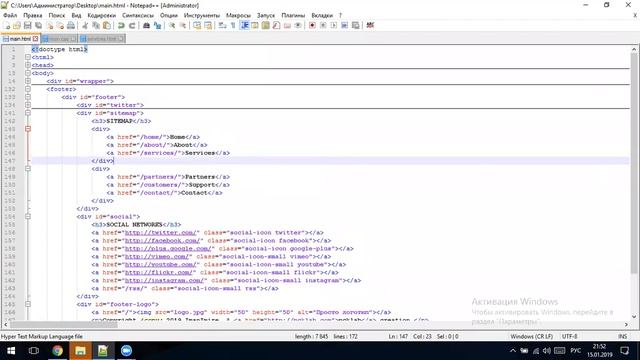Open File Explorer from the taskbar
The width and height of the screenshot is (640, 360).
click(80, 351)
